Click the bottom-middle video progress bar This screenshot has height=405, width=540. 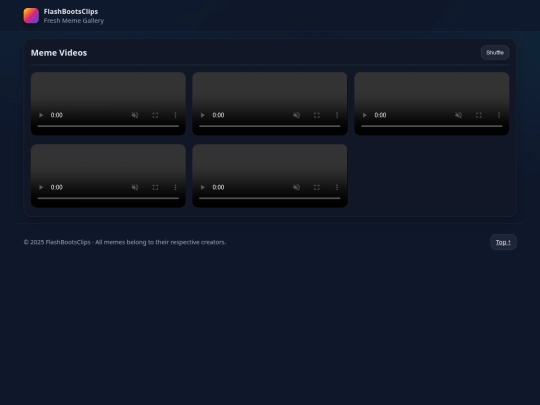pyautogui.click(x=270, y=198)
